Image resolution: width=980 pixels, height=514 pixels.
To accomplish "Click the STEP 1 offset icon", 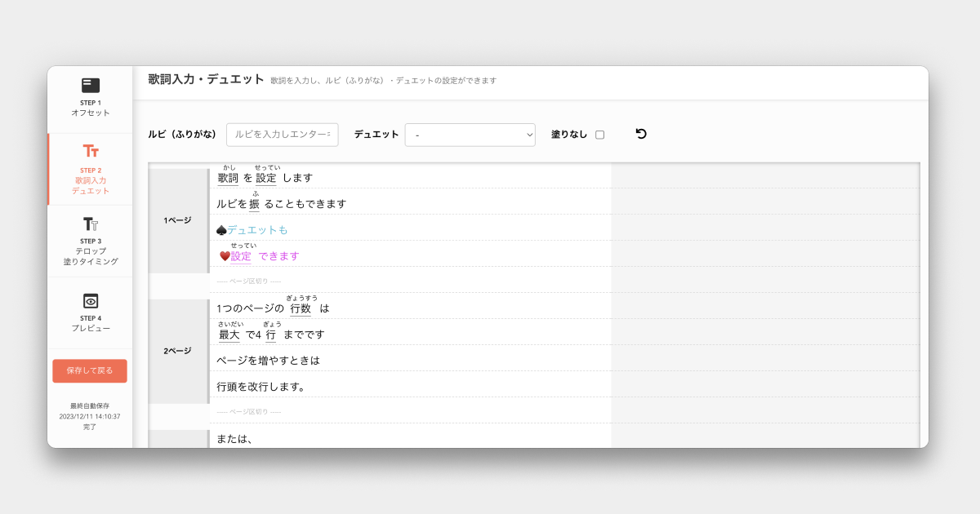I will (91, 86).
